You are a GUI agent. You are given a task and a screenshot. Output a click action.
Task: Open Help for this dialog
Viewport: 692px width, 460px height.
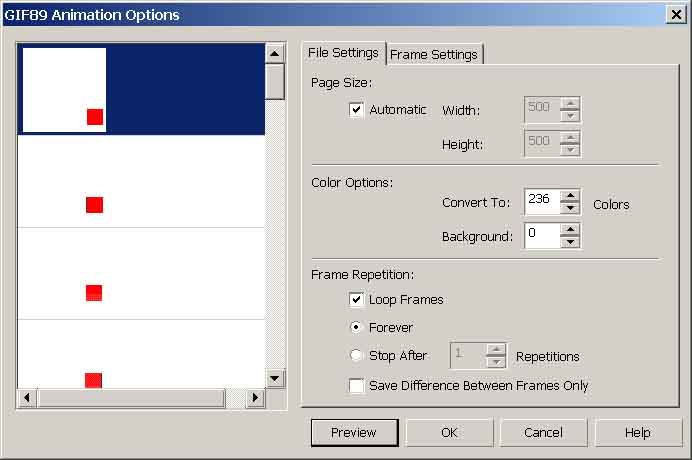(x=638, y=433)
